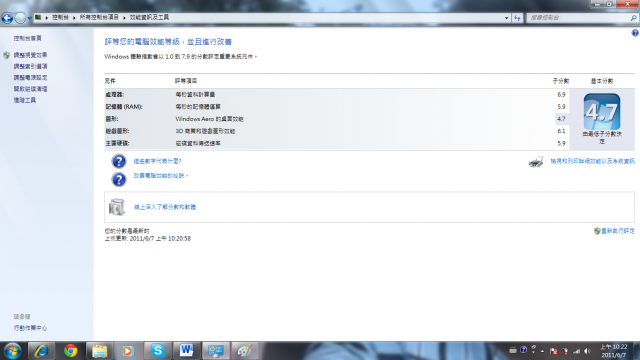This screenshot has width=640, height=360.
Task: Click the 4.7 base score badge
Action: click(x=602, y=112)
